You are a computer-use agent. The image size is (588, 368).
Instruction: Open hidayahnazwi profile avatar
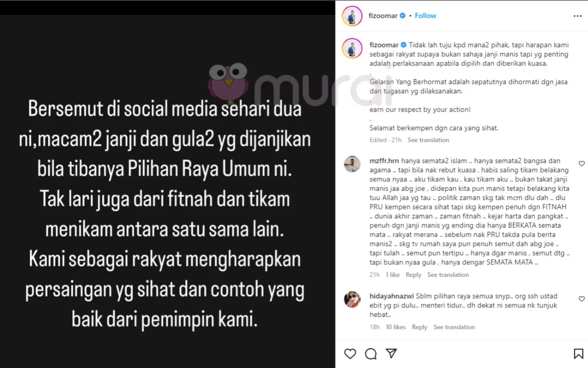[352, 299]
